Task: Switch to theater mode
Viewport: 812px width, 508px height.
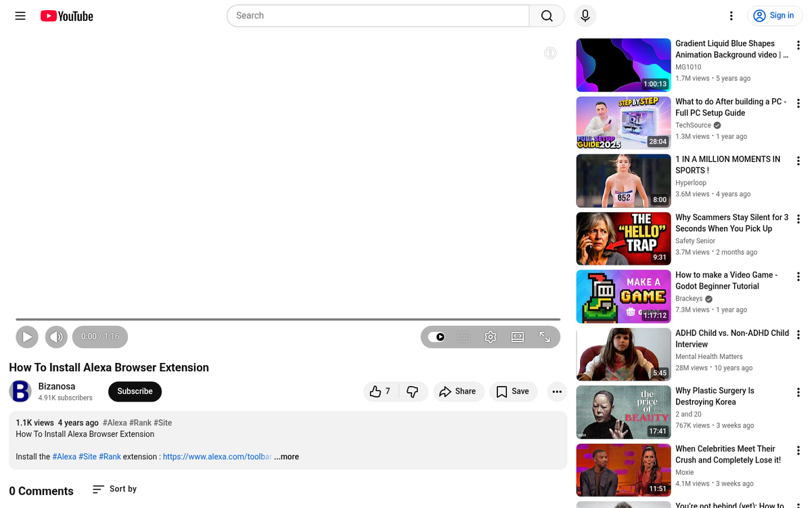Action: point(518,337)
